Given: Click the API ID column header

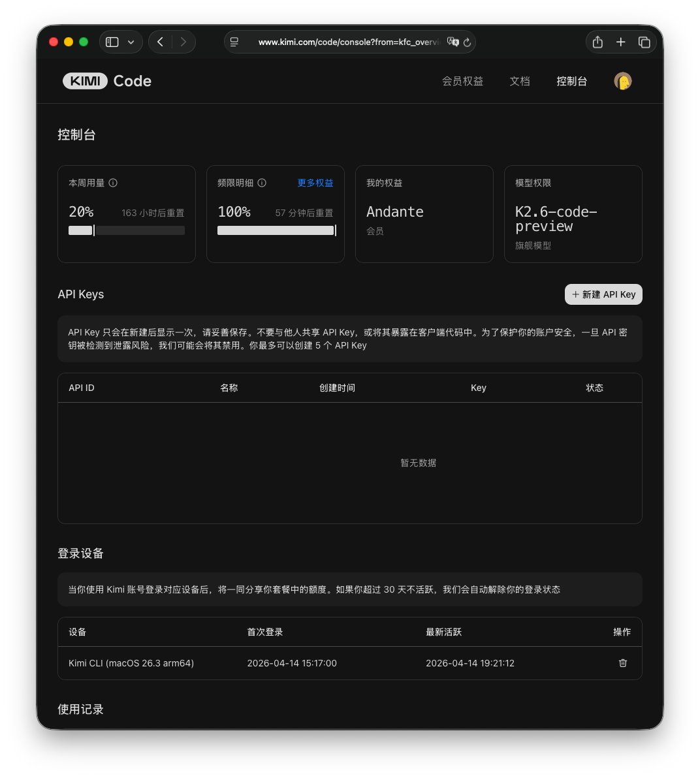Looking at the screenshot, I should pyautogui.click(x=82, y=388).
